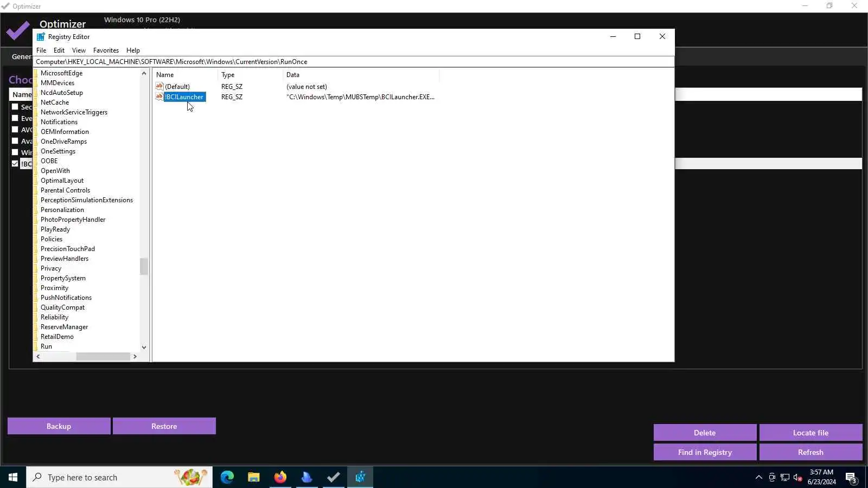868x488 pixels.
Task: Click the '(value not set)' data cell
Action: click(x=307, y=87)
